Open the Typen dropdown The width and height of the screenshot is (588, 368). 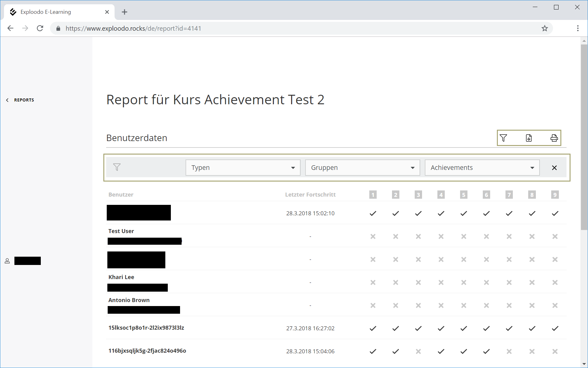point(243,168)
